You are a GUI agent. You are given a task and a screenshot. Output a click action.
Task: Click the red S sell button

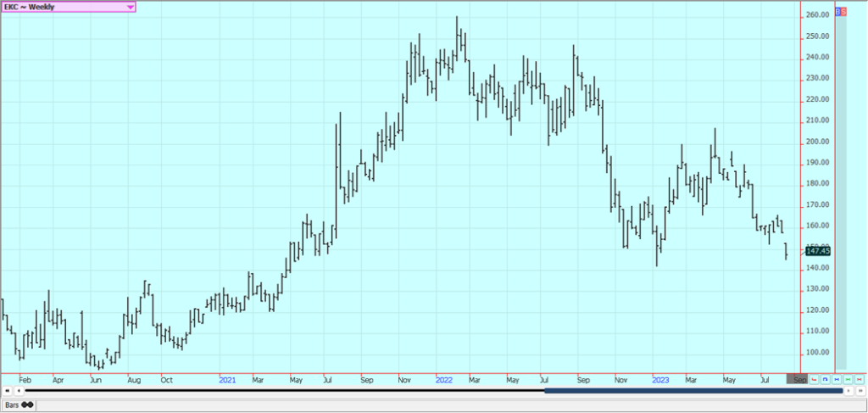(x=843, y=11)
